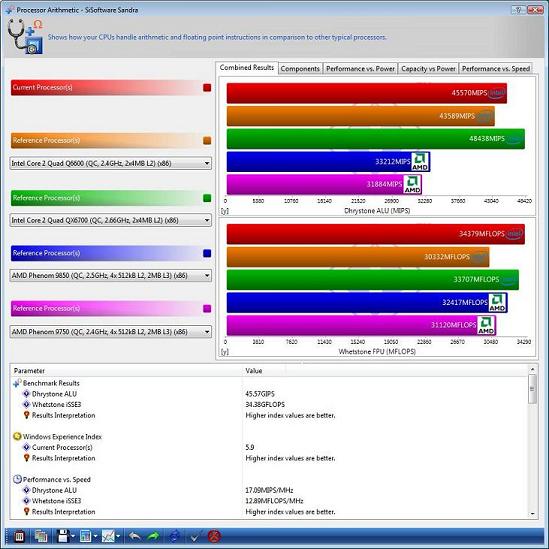This screenshot has height=549, width=549.
Task: Click the 12.89MFLOPS/MHz value
Action: point(274,501)
